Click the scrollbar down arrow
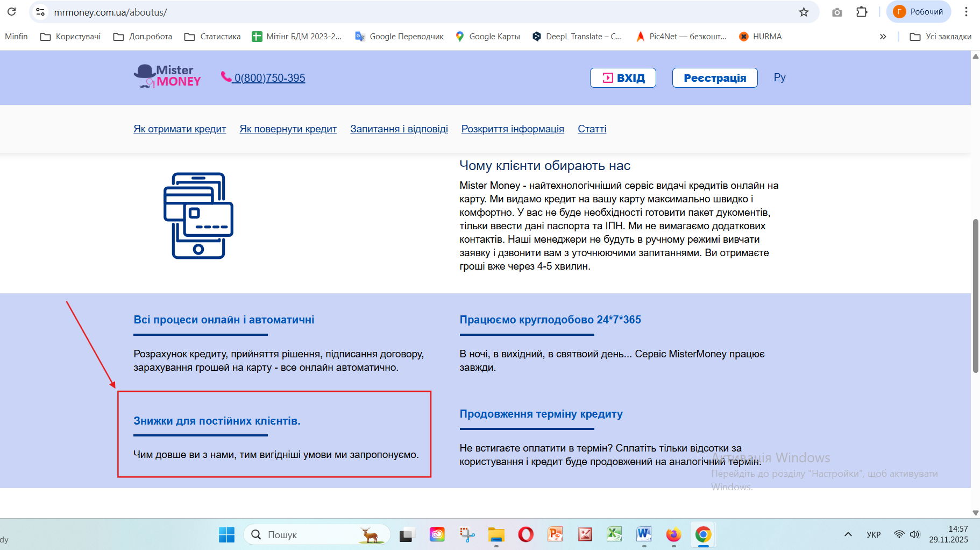This screenshot has height=550, width=980. point(975,513)
